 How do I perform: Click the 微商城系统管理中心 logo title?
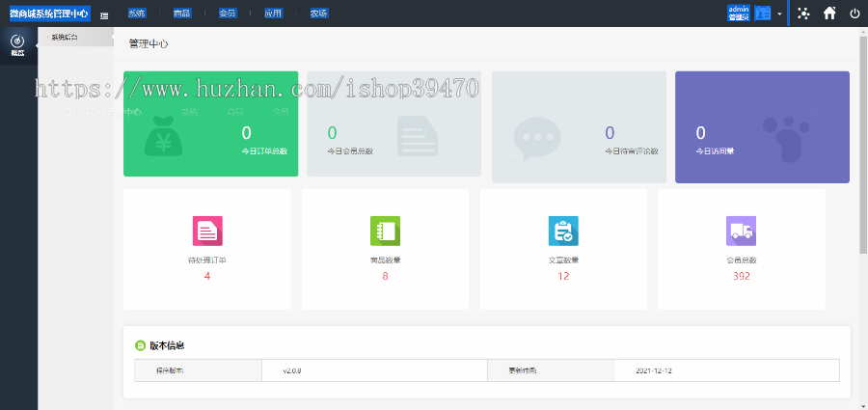(50, 14)
